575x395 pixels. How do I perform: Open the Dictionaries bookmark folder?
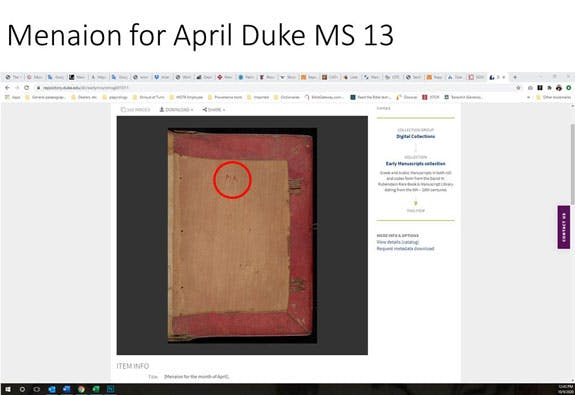(x=287, y=98)
